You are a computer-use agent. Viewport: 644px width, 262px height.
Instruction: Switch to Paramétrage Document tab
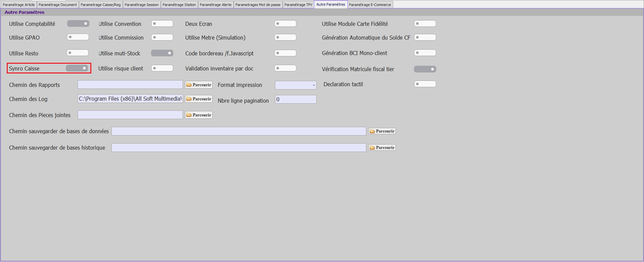58,5
